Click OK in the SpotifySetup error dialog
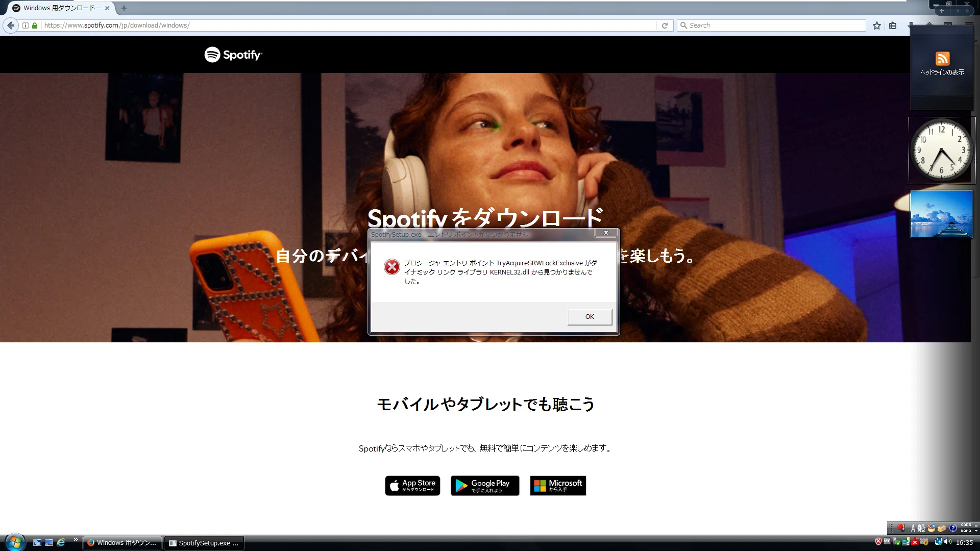This screenshot has height=551, width=980. (x=590, y=317)
